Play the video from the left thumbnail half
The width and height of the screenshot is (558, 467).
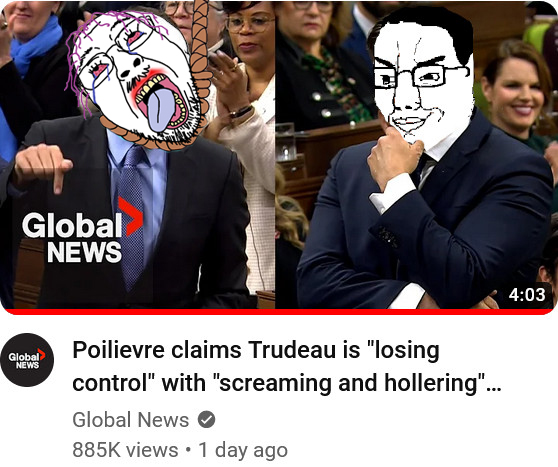[137, 155]
